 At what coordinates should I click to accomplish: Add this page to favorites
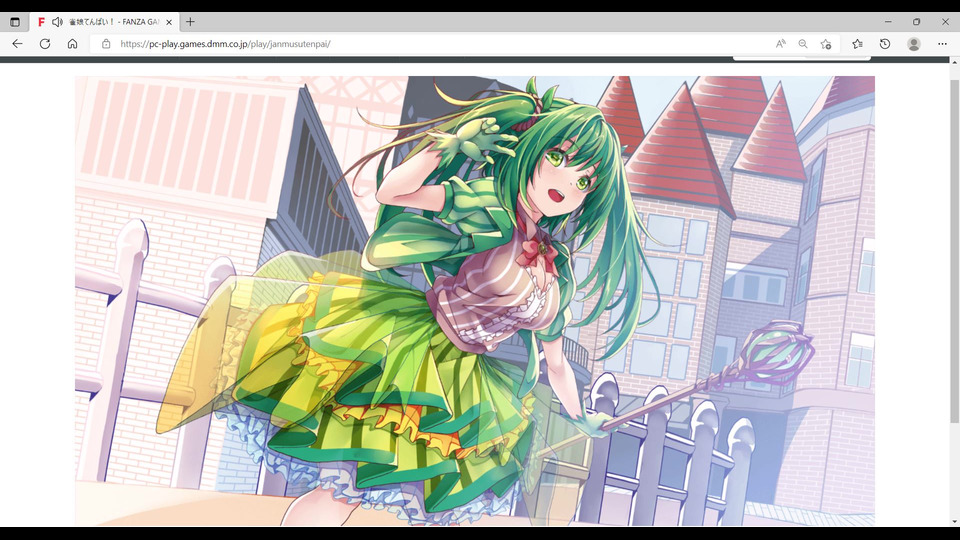[825, 44]
